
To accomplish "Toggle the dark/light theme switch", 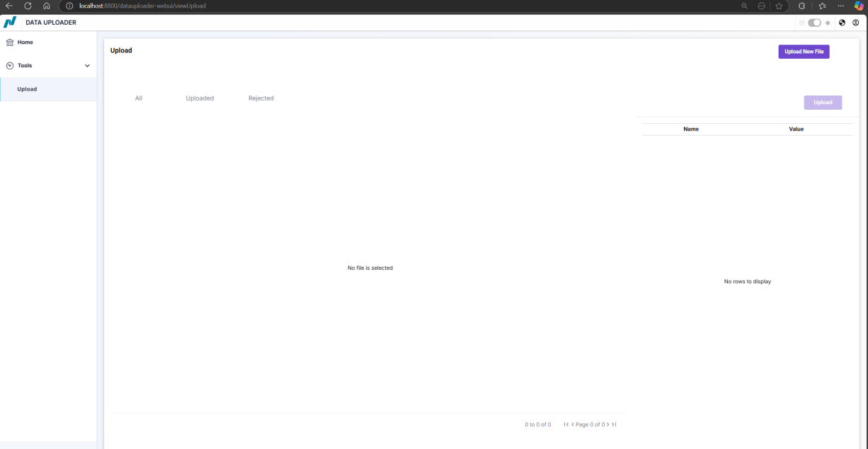I will pyautogui.click(x=814, y=23).
